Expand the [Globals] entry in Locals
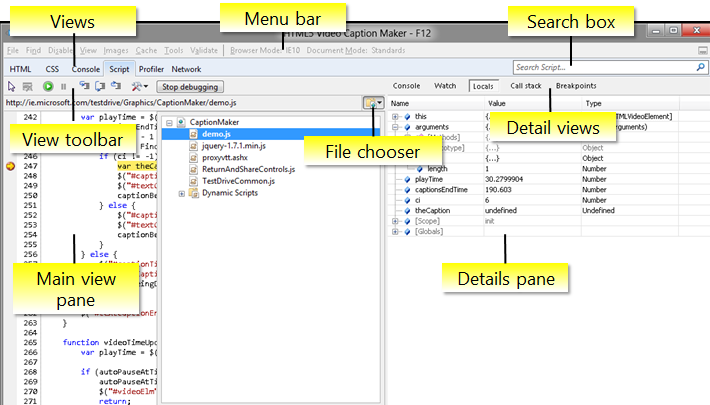This screenshot has height=405, width=710. [x=395, y=231]
